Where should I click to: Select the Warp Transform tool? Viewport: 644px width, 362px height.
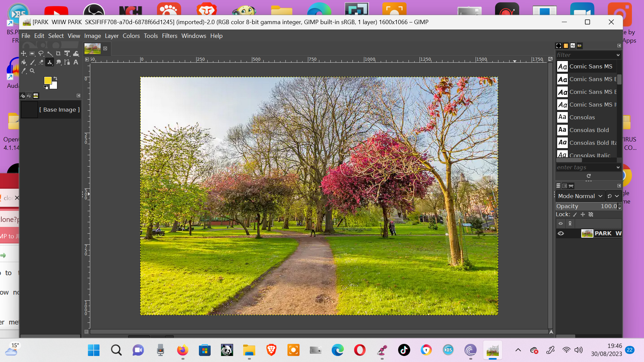tap(76, 54)
